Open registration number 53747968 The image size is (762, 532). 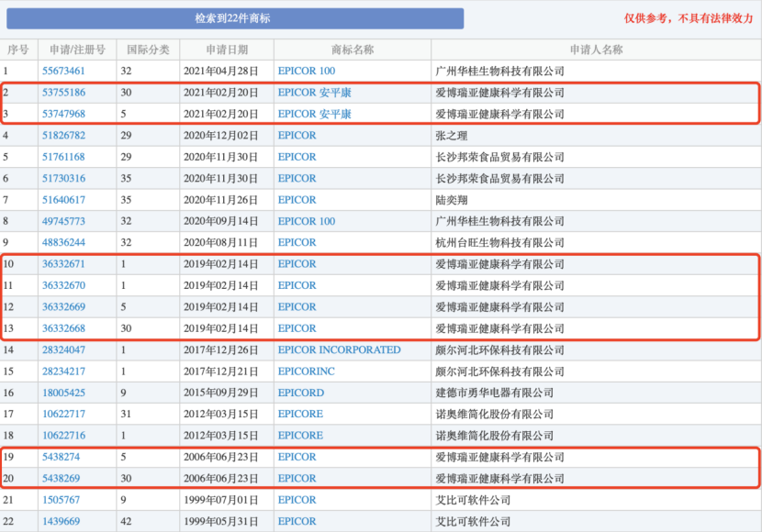pos(63,114)
